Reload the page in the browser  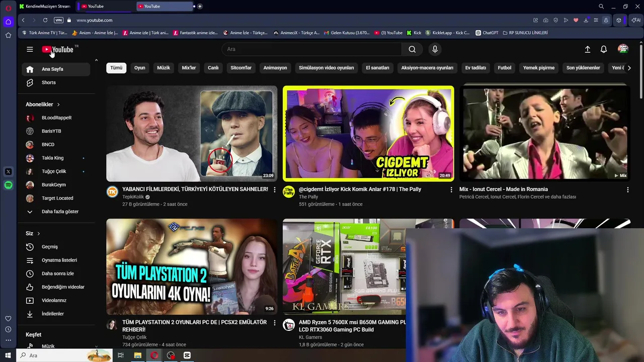coord(45,20)
